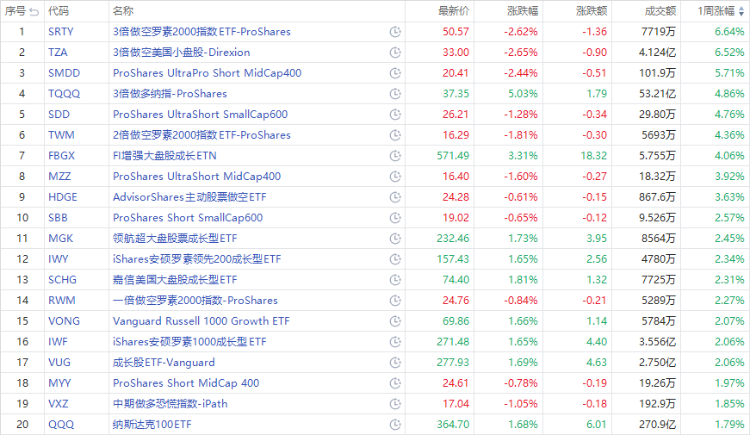This screenshot has height=435, width=750.
Task: Click the clock icon in SMDD row
Action: (395, 73)
